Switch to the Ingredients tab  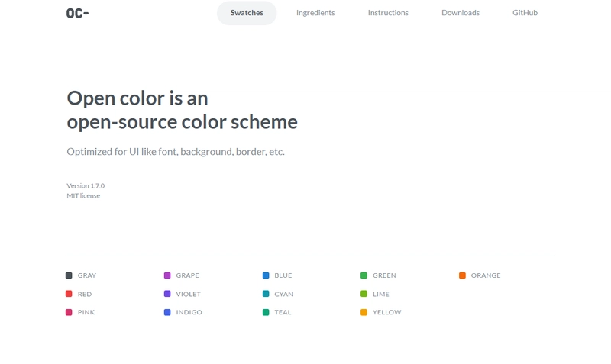pyautogui.click(x=315, y=13)
